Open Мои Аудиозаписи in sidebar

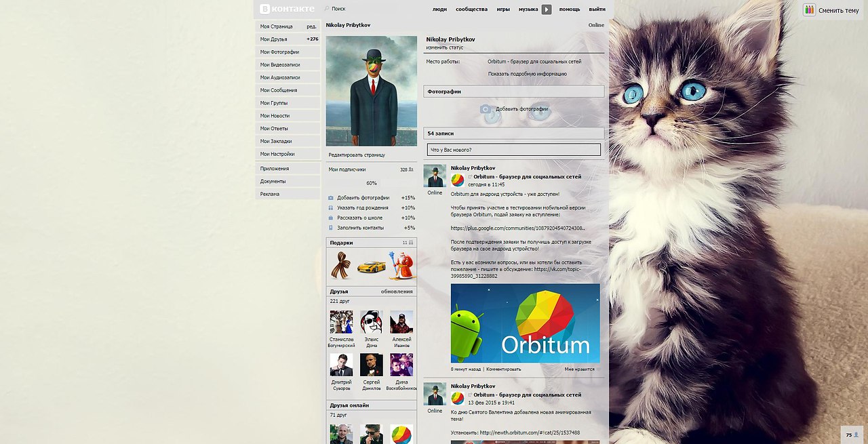tap(288, 77)
